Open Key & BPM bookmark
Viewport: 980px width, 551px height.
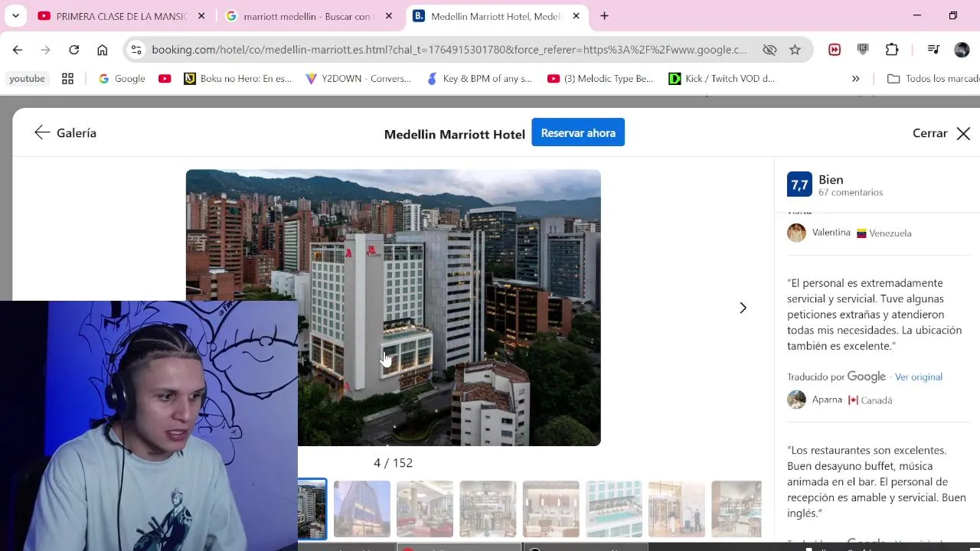click(x=479, y=79)
